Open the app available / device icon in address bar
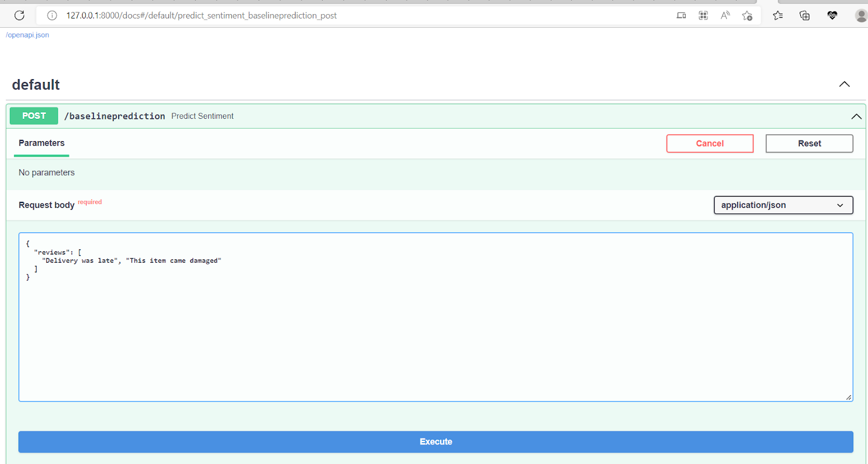The height and width of the screenshot is (464, 868). 681,16
